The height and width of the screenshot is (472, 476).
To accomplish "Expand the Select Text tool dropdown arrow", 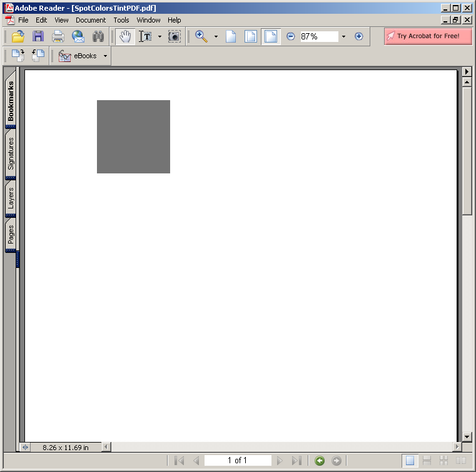I will click(160, 36).
